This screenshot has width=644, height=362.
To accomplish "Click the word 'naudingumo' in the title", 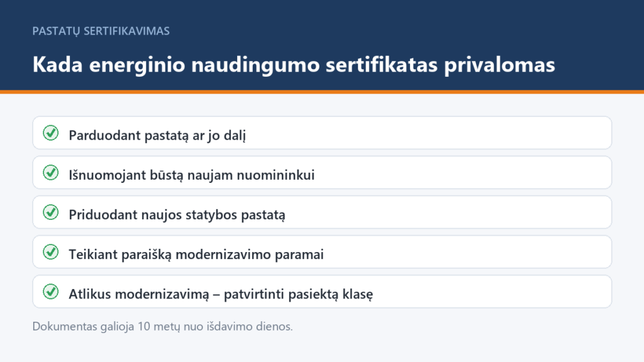I will (255, 65).
